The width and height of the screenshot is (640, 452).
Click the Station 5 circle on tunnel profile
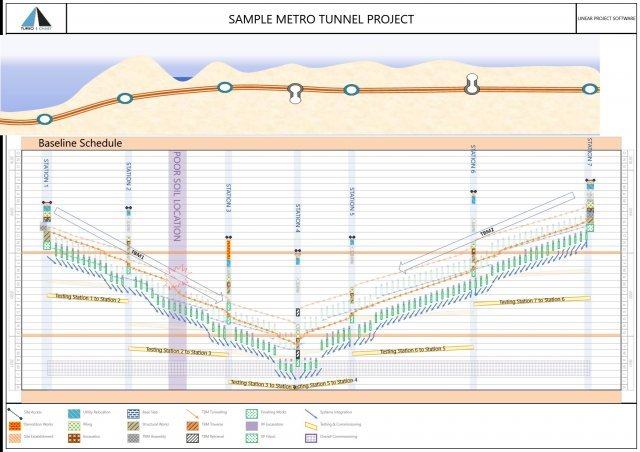(351, 89)
